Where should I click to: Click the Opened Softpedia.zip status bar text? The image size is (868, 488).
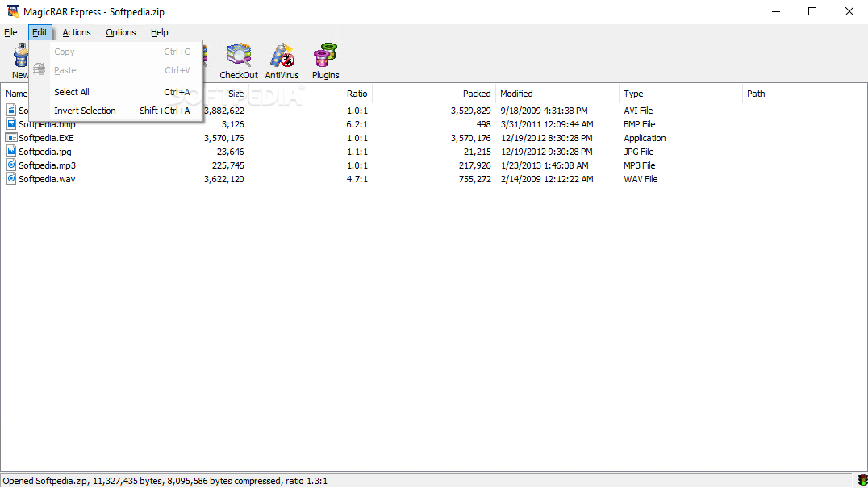165,481
